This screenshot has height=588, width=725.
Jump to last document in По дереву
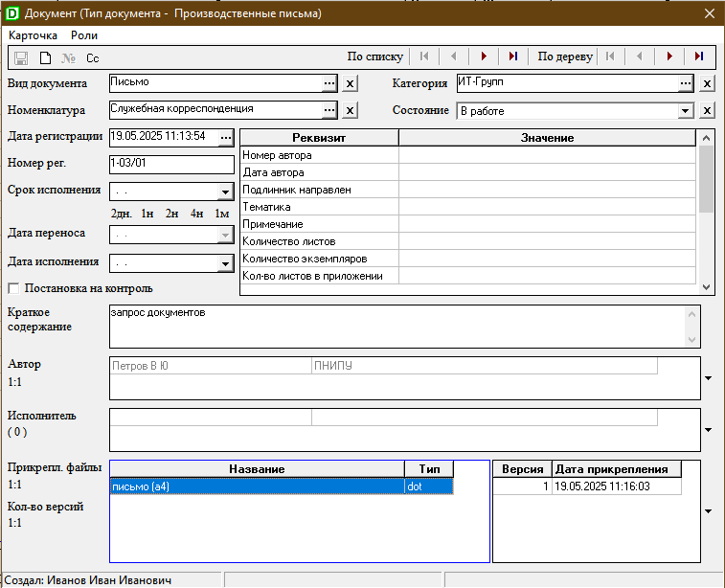(x=699, y=57)
